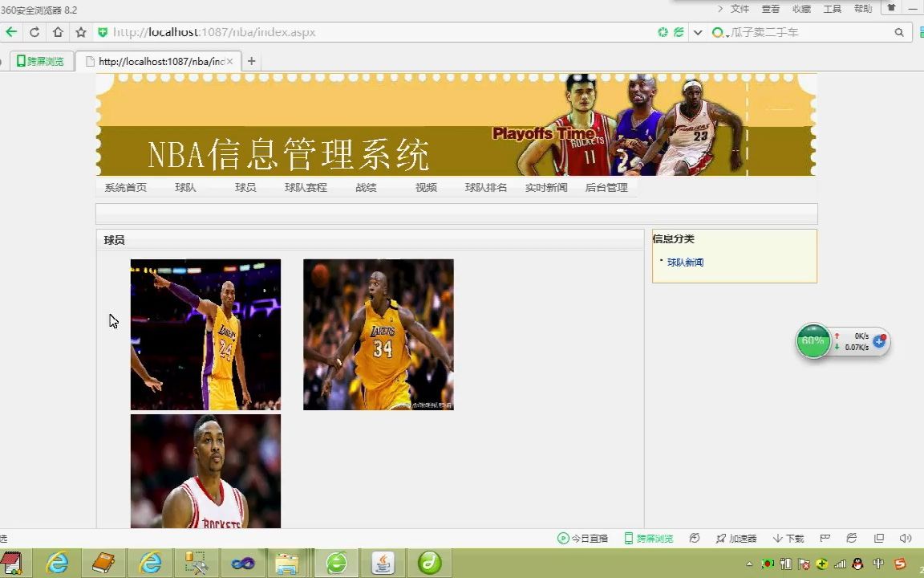
Task: Open the 今日直播 live stream feature
Action: coord(583,538)
